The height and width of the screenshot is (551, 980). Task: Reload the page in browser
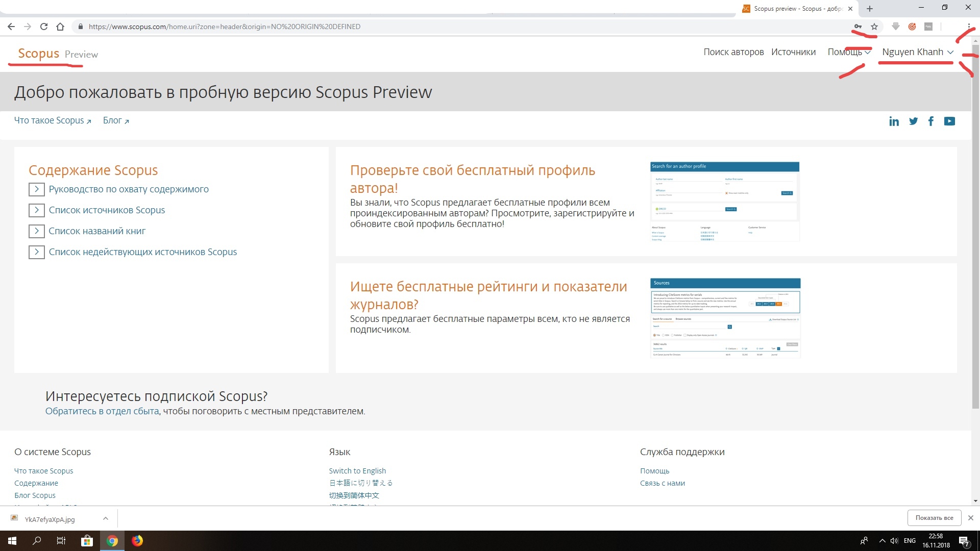pyautogui.click(x=44, y=27)
